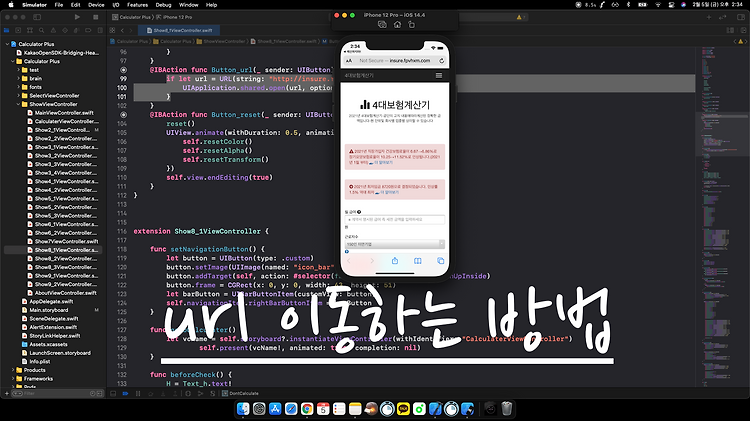Image resolution: width=750 pixels, height=421 pixels.
Task: Open the project navigator folder icon
Action: point(7,30)
